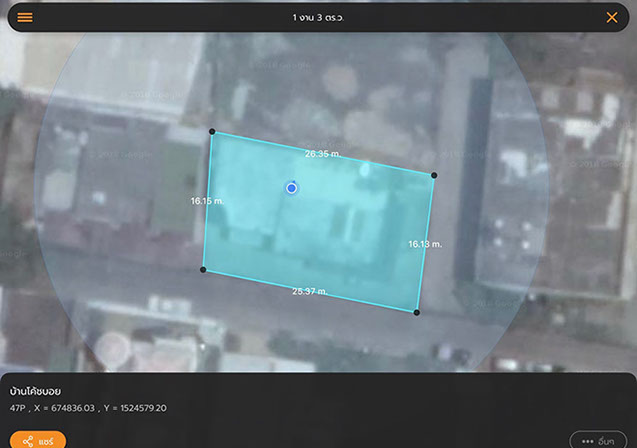Tap the 16.15 m. left edge label

point(207,201)
